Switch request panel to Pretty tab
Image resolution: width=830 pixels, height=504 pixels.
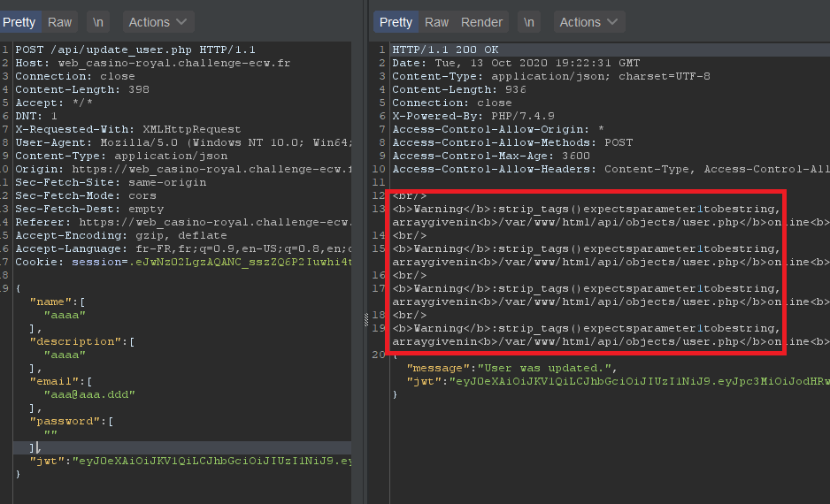[x=19, y=22]
